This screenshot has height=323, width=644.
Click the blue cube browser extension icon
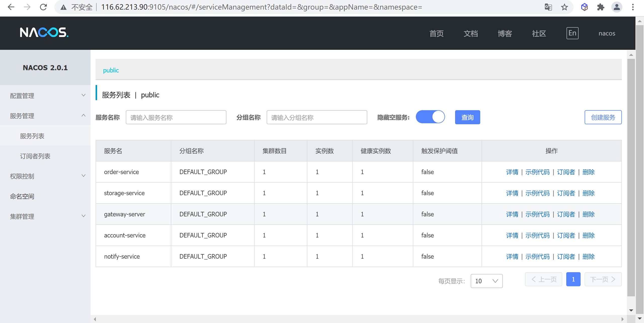584,7
